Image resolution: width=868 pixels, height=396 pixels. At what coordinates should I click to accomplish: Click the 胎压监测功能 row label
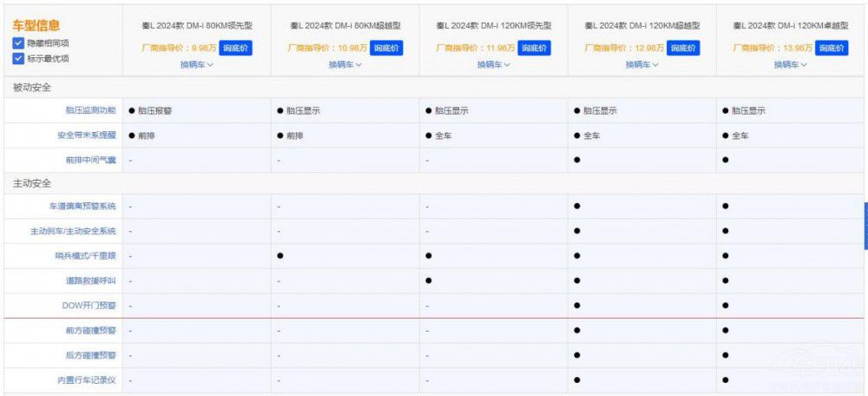pos(90,111)
